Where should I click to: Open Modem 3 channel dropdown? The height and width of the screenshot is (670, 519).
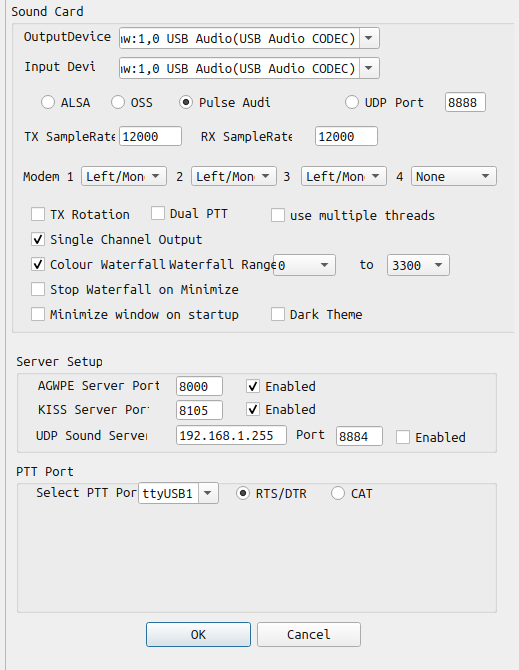(x=344, y=176)
